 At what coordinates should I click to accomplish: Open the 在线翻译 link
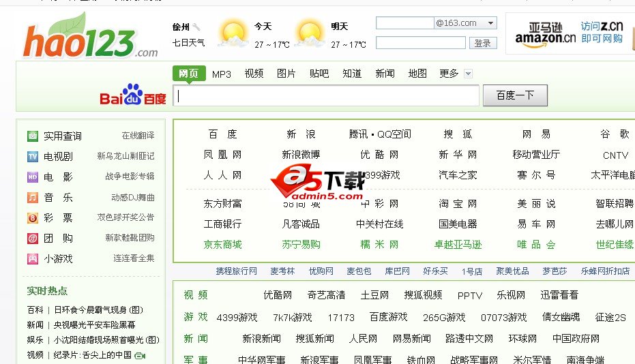pos(138,136)
